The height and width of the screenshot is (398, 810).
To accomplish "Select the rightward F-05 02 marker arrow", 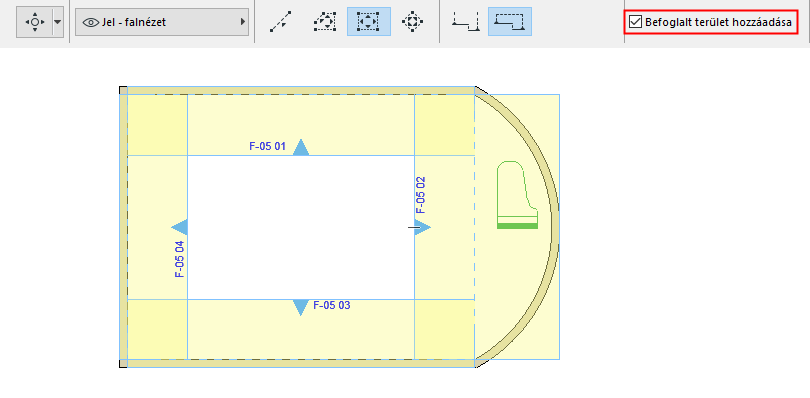I will click(x=423, y=227).
